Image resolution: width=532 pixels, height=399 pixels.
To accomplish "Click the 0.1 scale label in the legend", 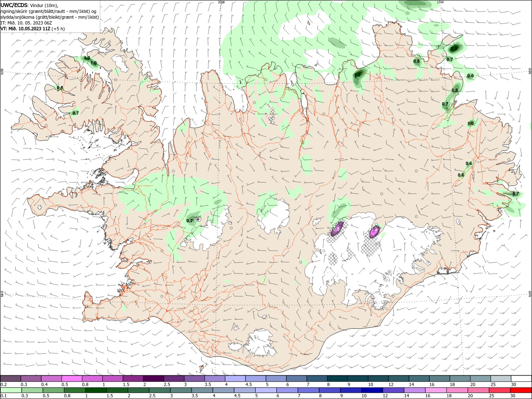I will [x=3, y=396].
